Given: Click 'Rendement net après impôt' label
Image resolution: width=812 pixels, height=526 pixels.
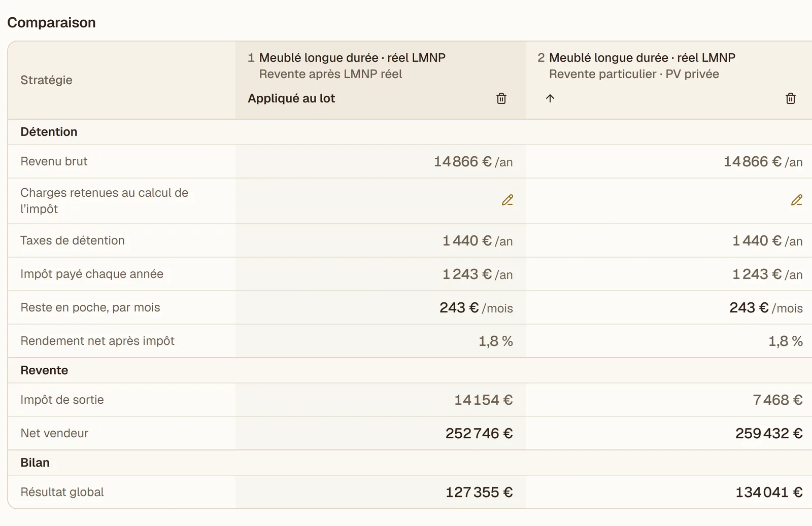Looking at the screenshot, I should click(x=97, y=341).
